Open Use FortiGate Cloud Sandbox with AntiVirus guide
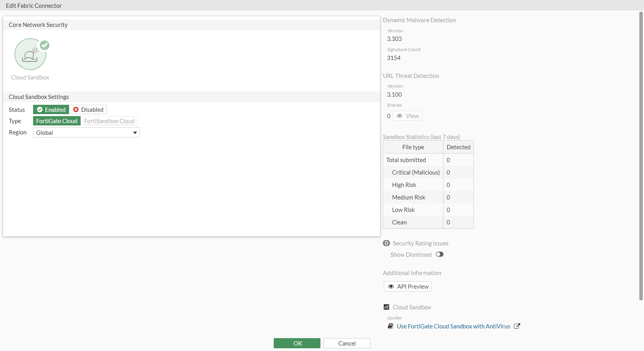644x351 pixels. coord(453,326)
